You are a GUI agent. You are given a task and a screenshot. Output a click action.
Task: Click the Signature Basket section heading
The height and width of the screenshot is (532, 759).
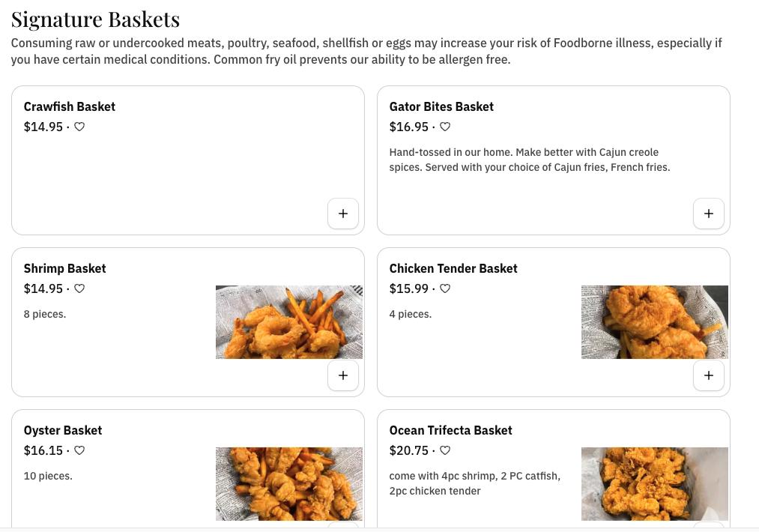tap(96, 19)
